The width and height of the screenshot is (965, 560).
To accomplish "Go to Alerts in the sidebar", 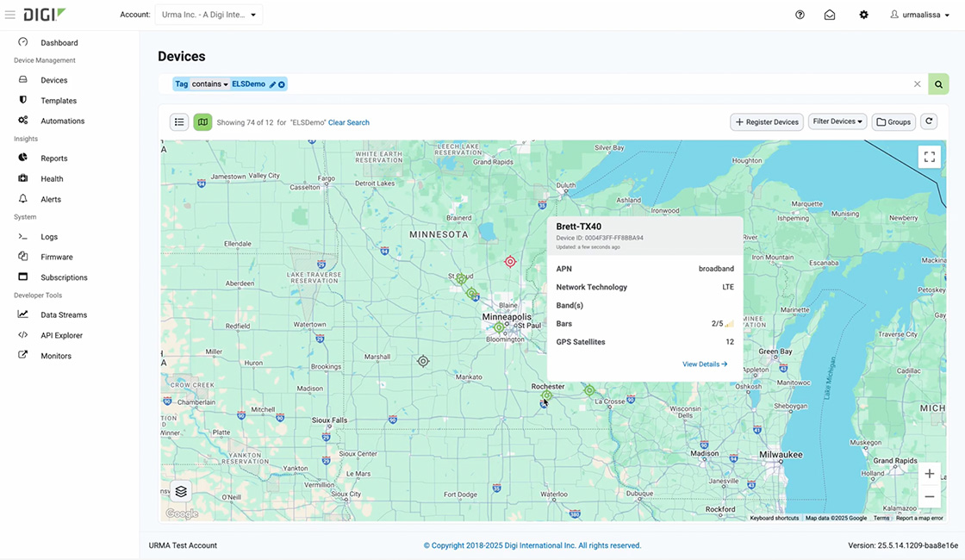I will point(50,199).
